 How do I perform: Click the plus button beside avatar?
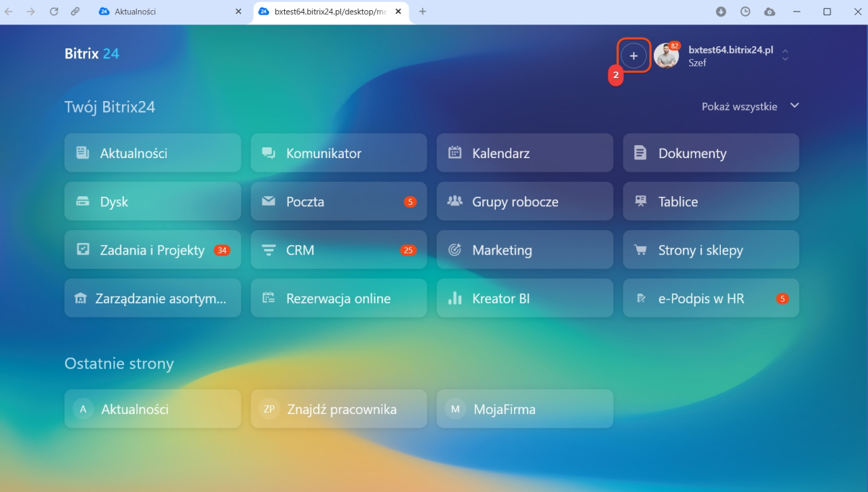633,56
